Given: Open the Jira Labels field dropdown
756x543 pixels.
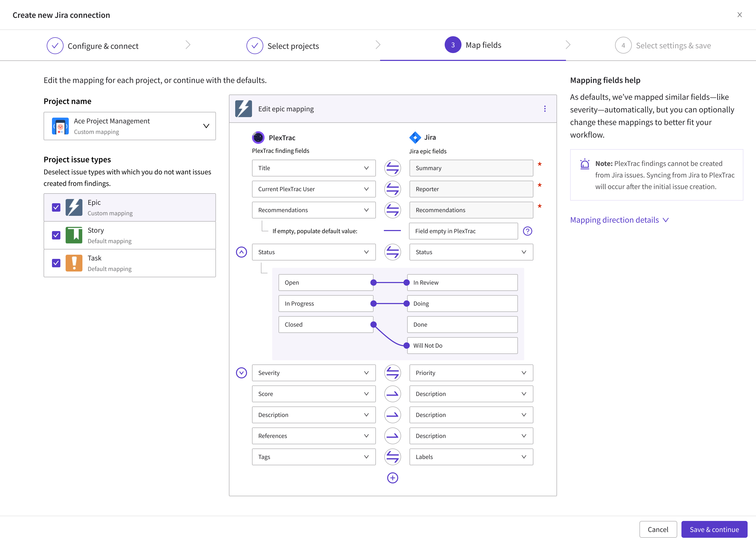Looking at the screenshot, I should (x=471, y=457).
